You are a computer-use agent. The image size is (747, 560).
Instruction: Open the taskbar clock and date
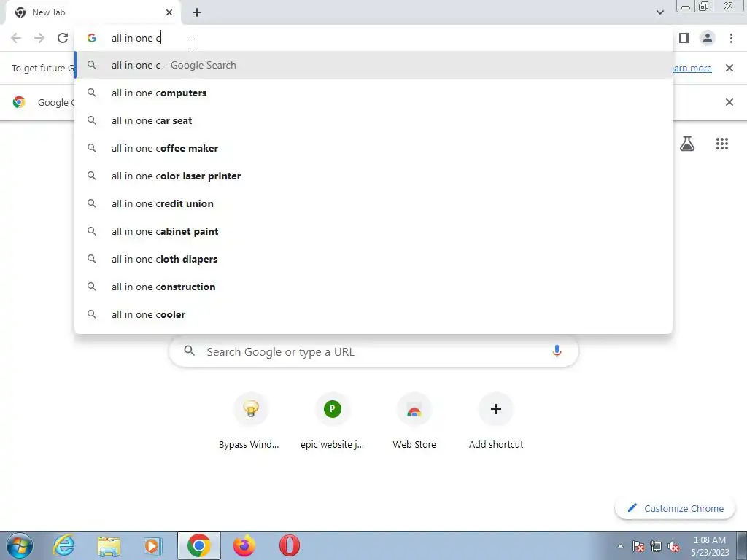tap(710, 546)
